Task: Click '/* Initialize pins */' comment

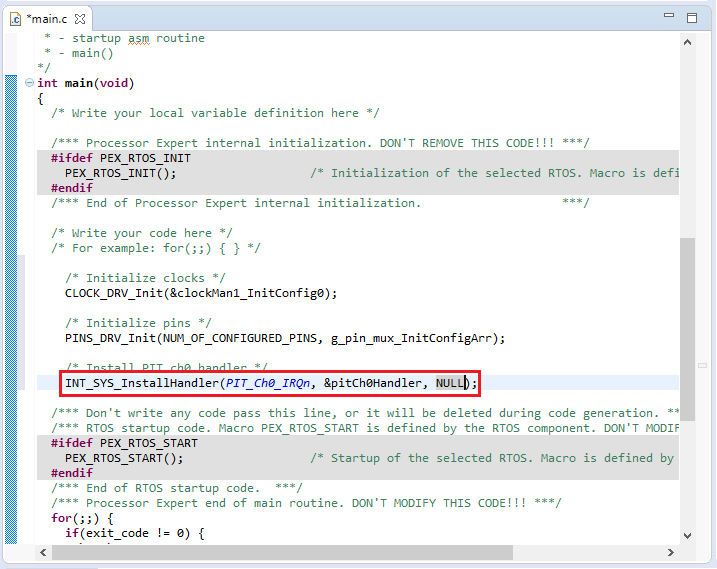Action: click(x=138, y=323)
